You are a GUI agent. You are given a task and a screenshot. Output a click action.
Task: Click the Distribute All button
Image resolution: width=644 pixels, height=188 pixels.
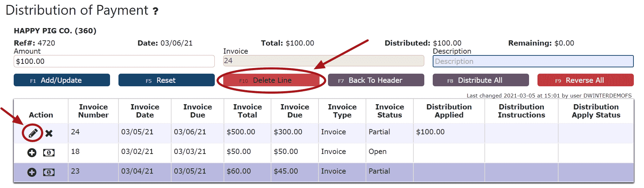[481, 80]
